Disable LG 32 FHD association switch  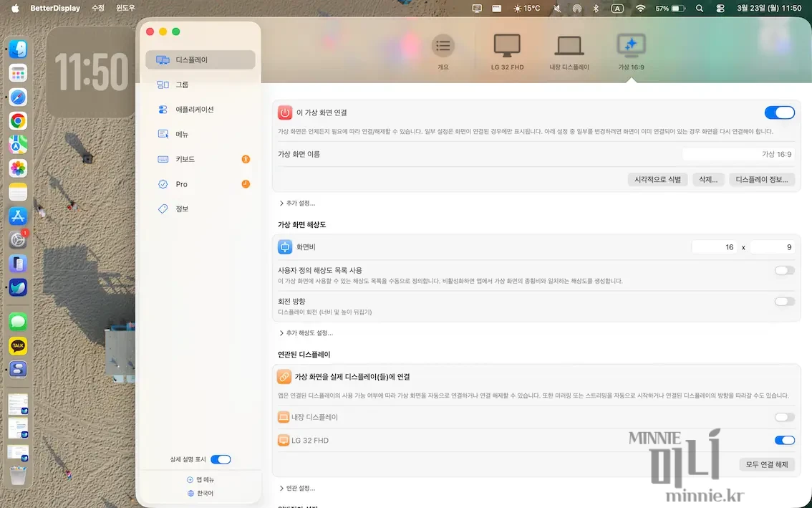pyautogui.click(x=785, y=440)
